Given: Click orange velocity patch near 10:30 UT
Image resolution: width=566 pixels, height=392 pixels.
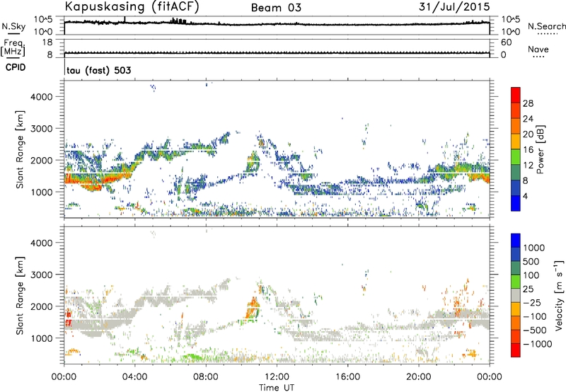Looking at the screenshot, I should 252,308.
